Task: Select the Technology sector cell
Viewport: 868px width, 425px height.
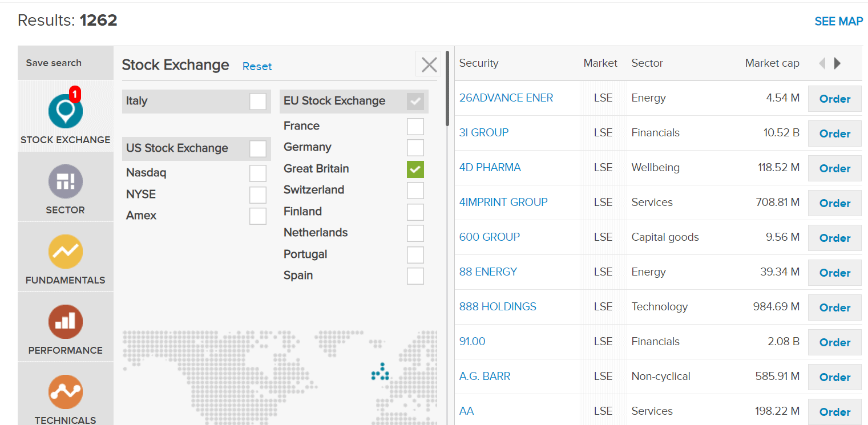Action: 659,306
